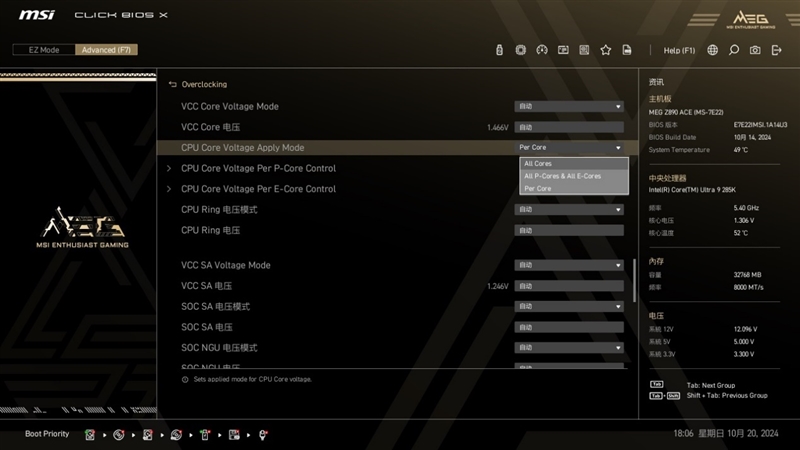Open SOC NGU 电压模式 dropdown
This screenshot has height=450, width=800.
point(569,348)
